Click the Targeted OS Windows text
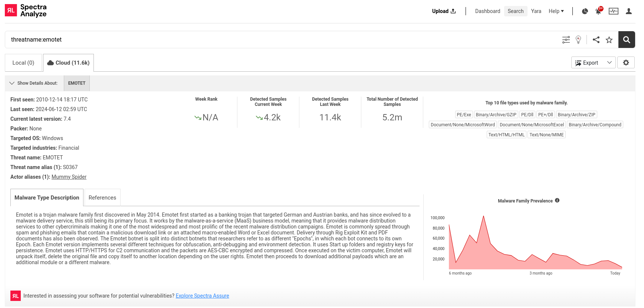The height and width of the screenshot is (308, 644). (x=37, y=138)
